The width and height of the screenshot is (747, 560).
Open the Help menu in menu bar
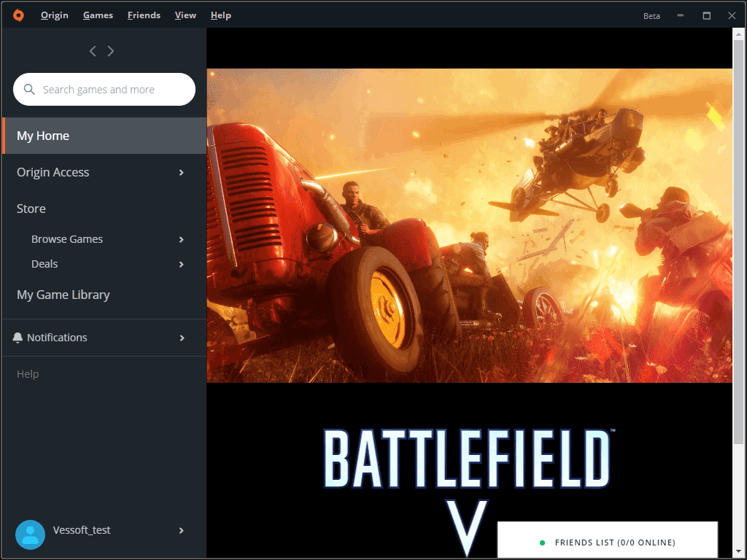point(220,15)
